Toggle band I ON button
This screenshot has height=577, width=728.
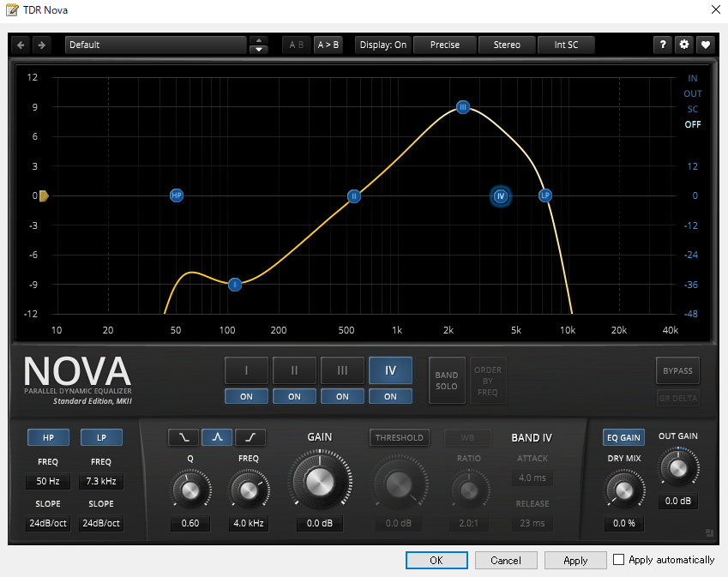246,396
